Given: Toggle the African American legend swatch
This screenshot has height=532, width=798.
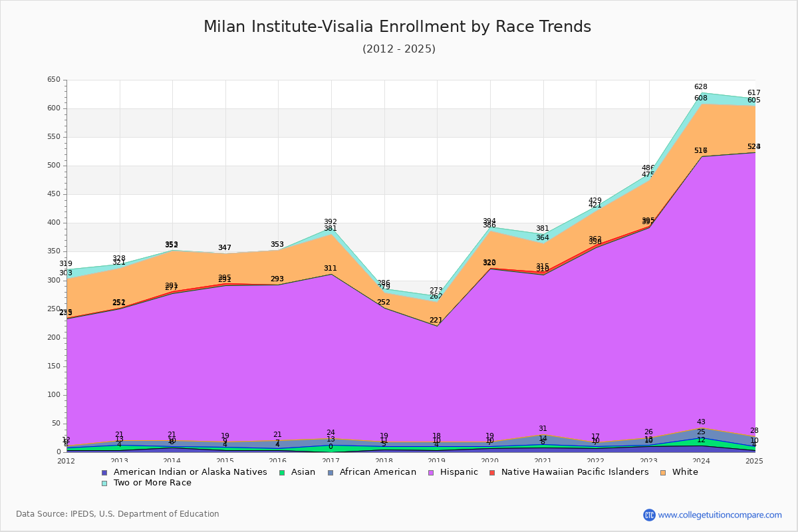Looking at the screenshot, I should pos(332,472).
